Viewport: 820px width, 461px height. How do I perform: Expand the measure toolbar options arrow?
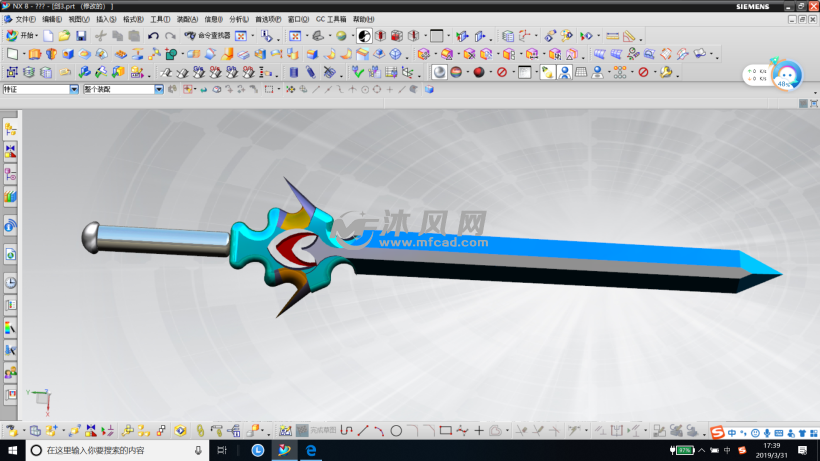641,39
